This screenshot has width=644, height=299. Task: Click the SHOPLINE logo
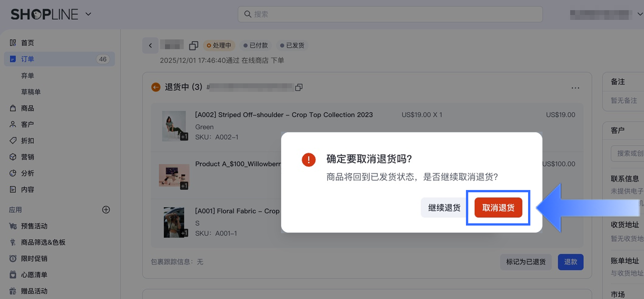[x=44, y=14]
